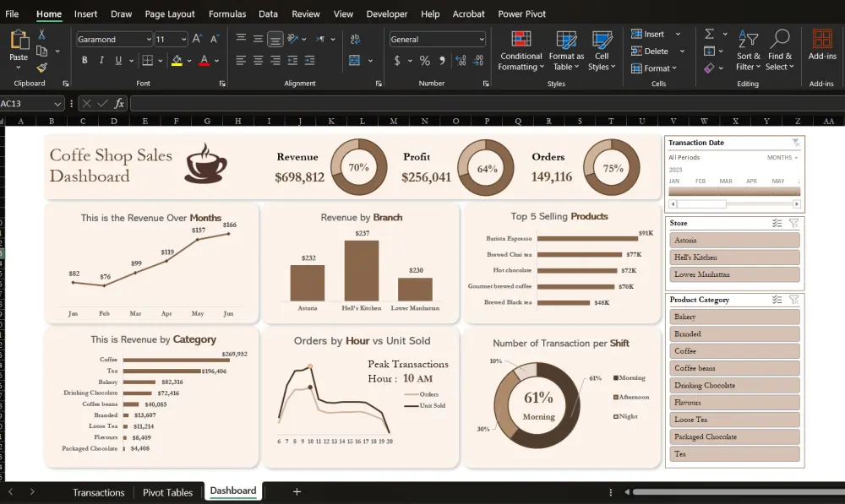
Task: Align text right
Action: click(x=275, y=60)
